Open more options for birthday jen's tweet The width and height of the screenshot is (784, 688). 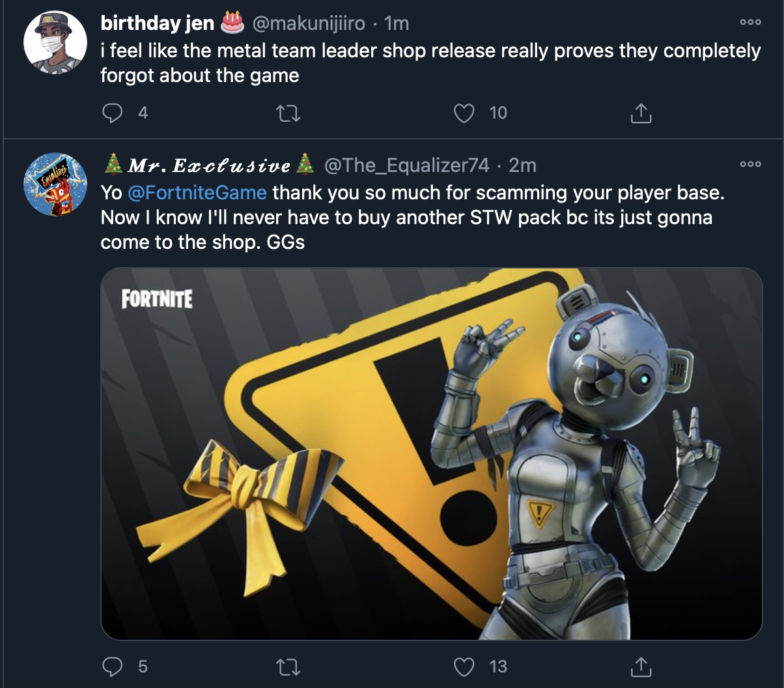coord(750,21)
